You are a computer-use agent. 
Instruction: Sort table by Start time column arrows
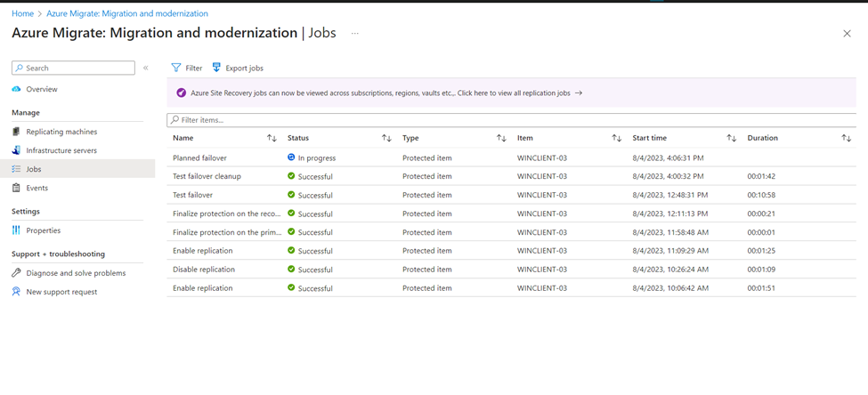(x=732, y=138)
